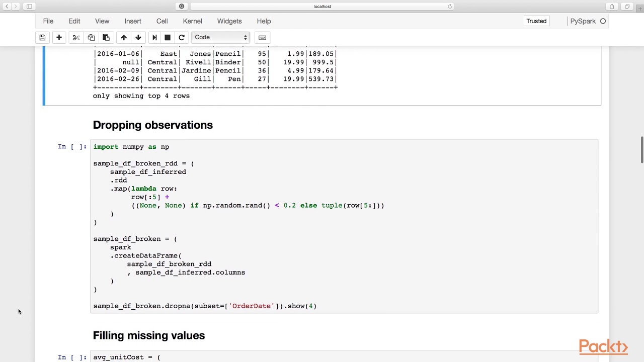
Task: Click the 'only showing top 4 rows' output text
Action: [x=141, y=96]
